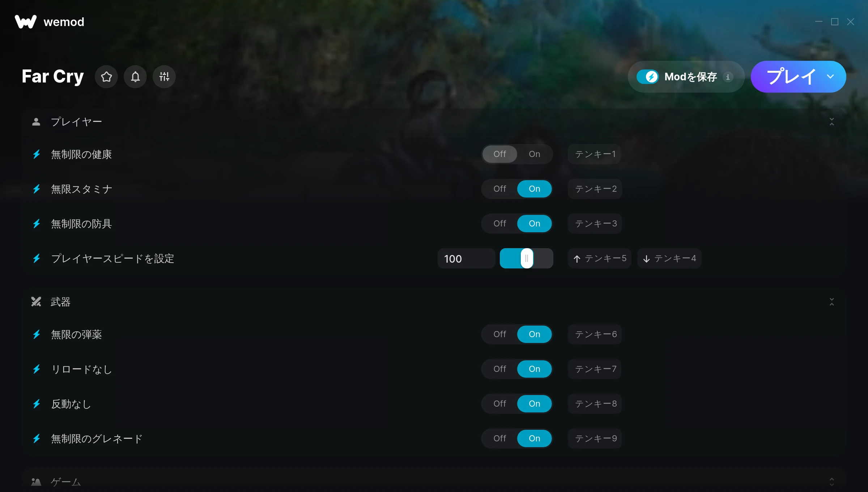
Task: Click the crossed swords 武器 category icon
Action: [36, 302]
